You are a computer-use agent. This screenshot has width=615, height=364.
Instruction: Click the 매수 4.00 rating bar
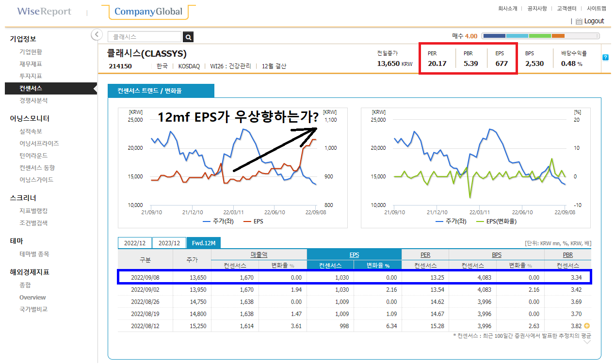click(541, 36)
